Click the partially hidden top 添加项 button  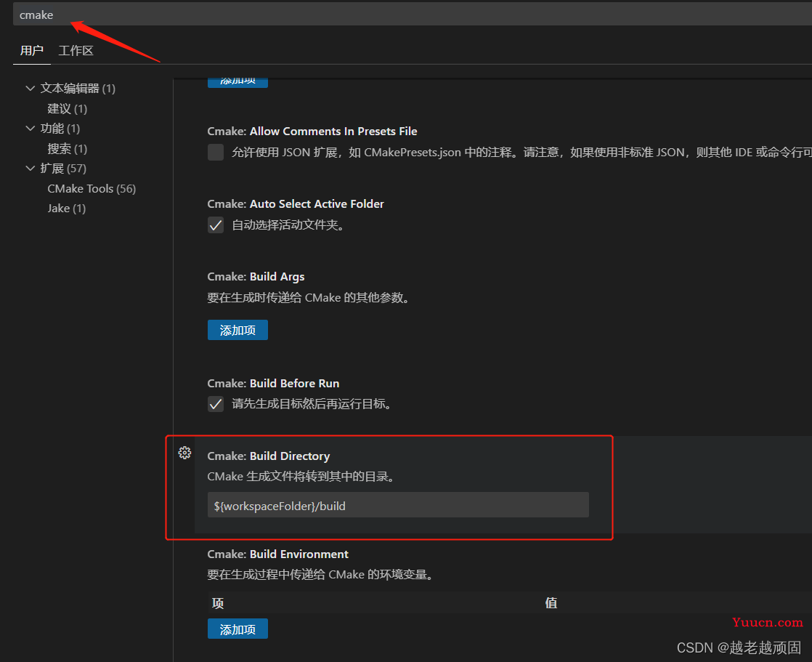(x=237, y=83)
